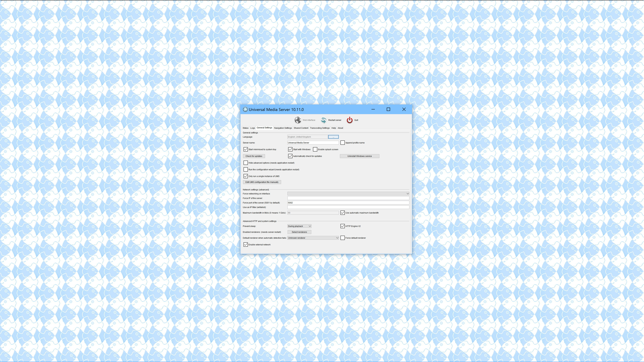Open the Navigation Settings tab

click(x=283, y=128)
